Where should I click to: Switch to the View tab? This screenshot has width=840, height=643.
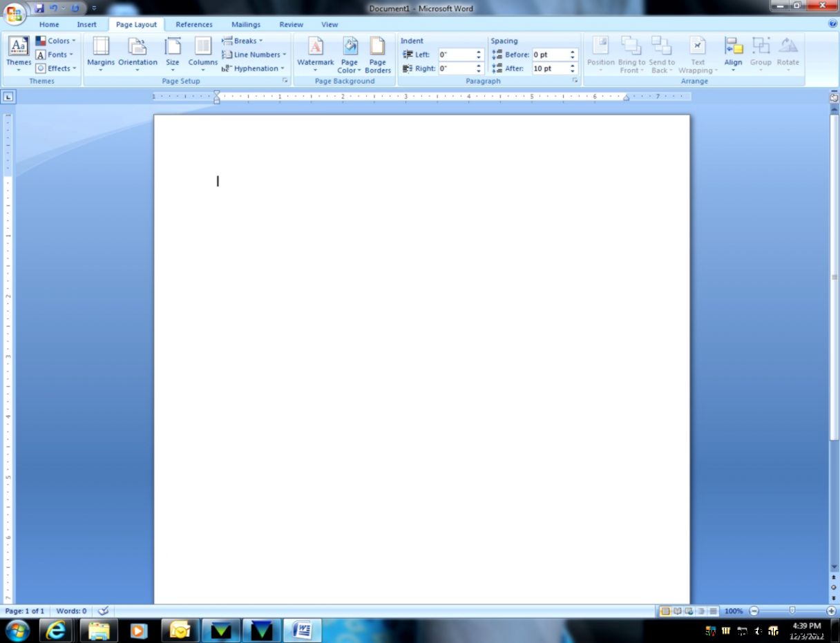(330, 24)
